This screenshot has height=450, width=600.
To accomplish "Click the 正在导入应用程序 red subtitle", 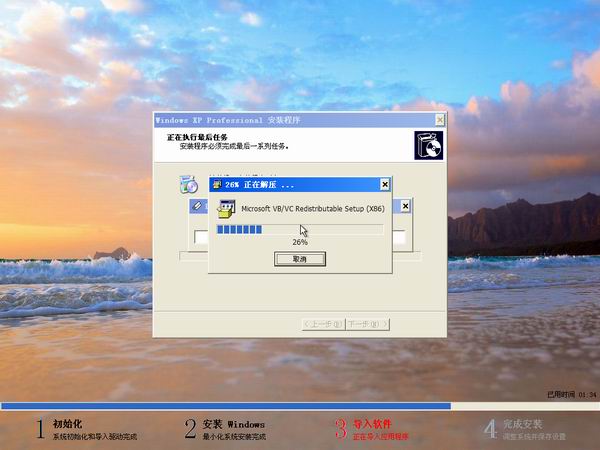I will tap(381, 437).
